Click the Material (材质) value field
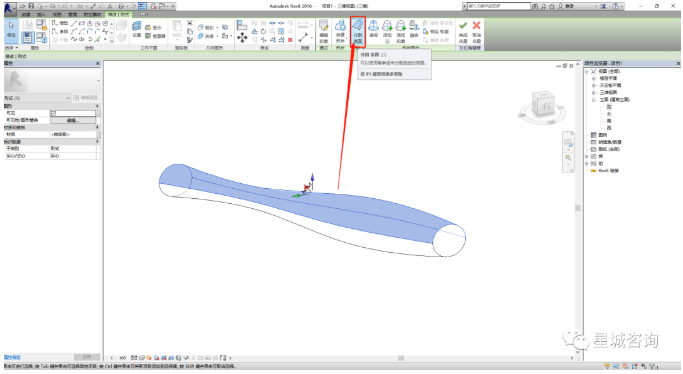683x374 pixels. pos(73,135)
